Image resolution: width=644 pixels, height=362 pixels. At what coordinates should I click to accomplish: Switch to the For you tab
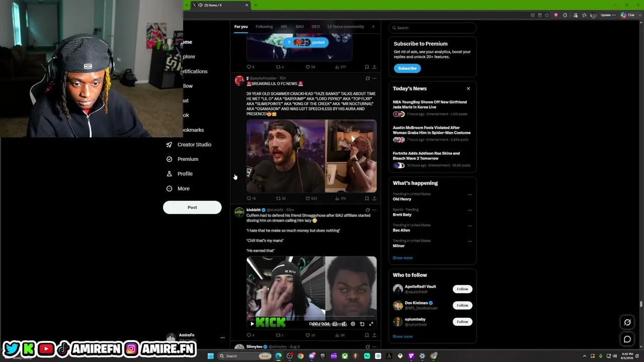(x=241, y=27)
